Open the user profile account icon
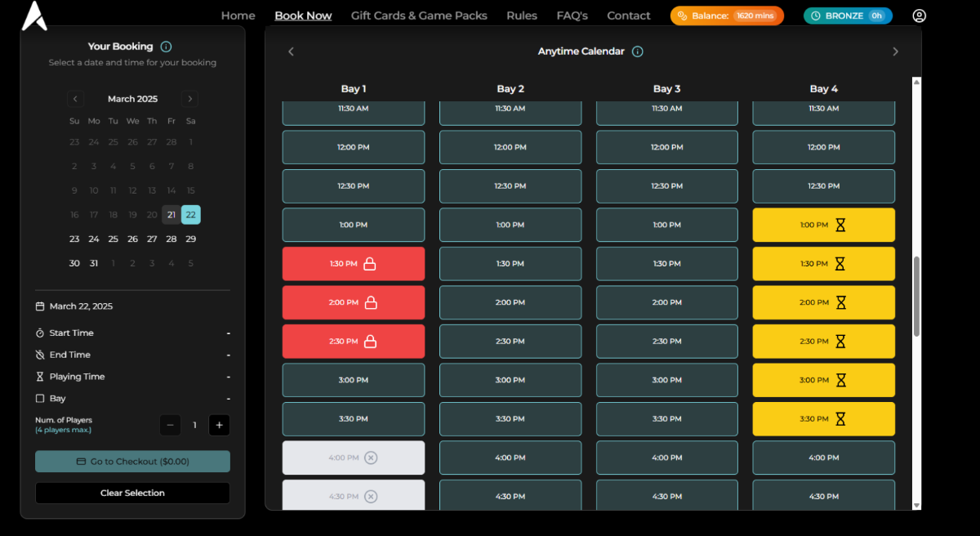 click(x=920, y=16)
